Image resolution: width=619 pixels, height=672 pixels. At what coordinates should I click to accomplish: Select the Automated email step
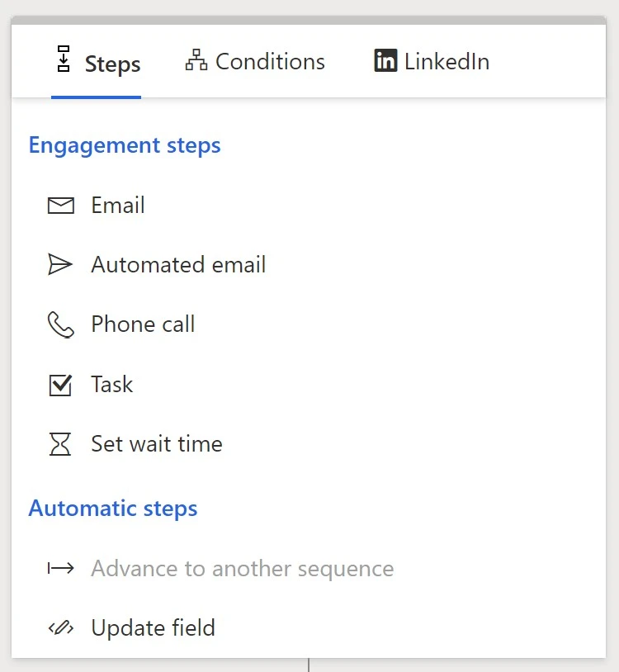click(x=178, y=265)
